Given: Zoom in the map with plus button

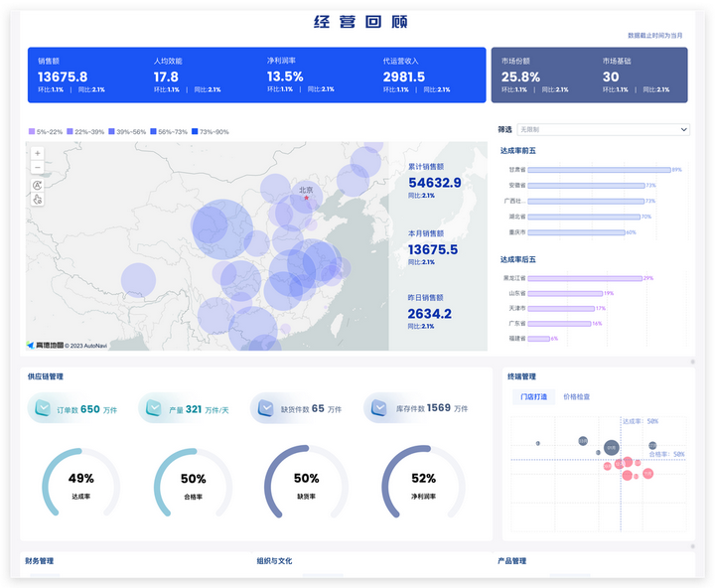Looking at the screenshot, I should click(38, 153).
